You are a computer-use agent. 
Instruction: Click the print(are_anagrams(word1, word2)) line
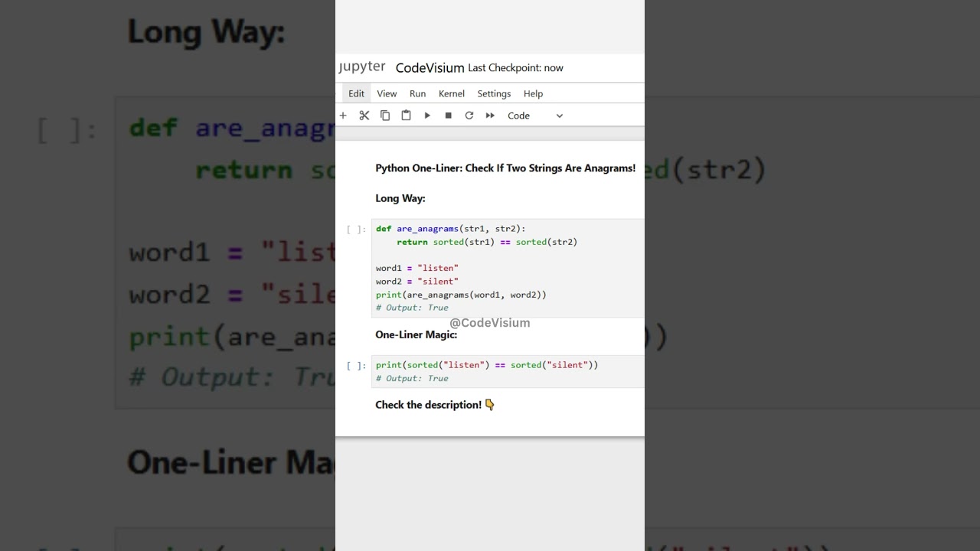click(x=461, y=295)
